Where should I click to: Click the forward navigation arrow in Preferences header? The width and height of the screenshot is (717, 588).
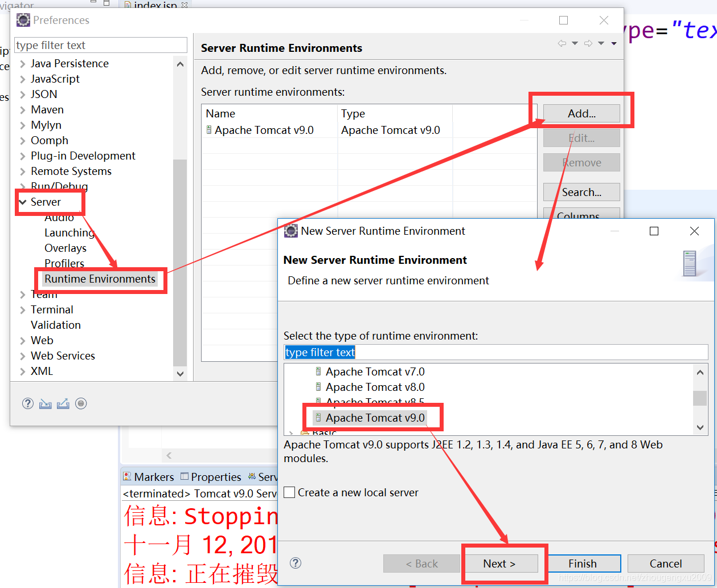click(588, 44)
